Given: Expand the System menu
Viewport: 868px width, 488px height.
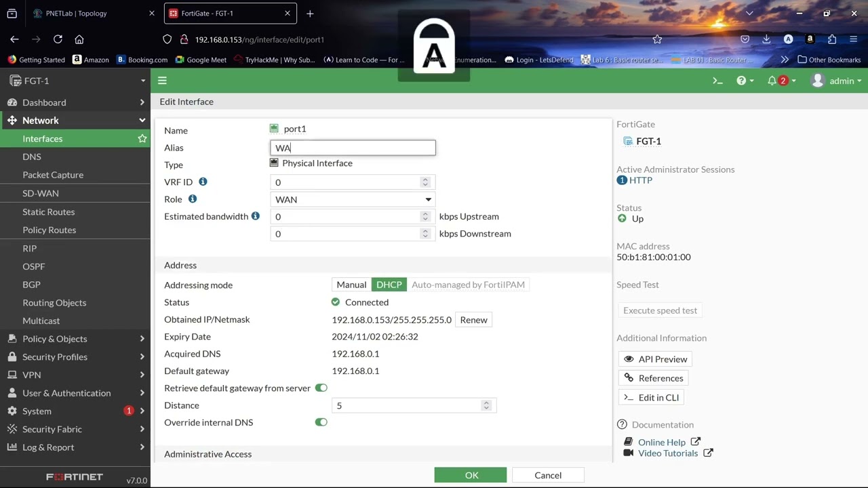Looking at the screenshot, I should [75, 411].
